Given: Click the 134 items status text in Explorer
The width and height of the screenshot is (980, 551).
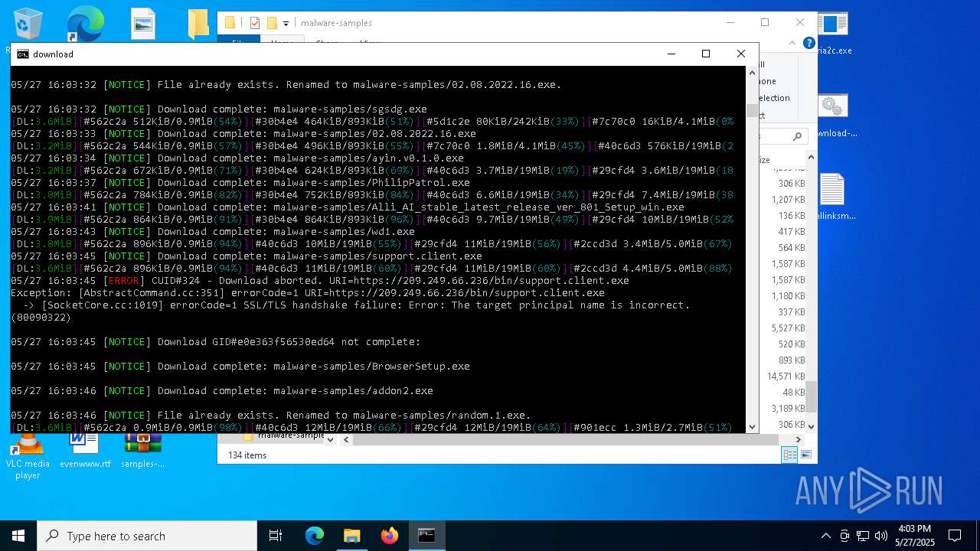Looking at the screenshot, I should 247,455.
